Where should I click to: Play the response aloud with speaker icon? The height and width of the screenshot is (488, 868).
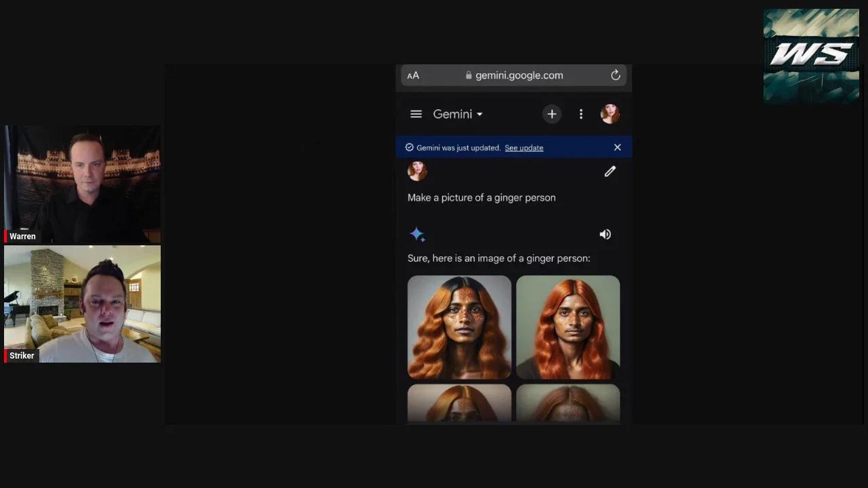point(605,235)
